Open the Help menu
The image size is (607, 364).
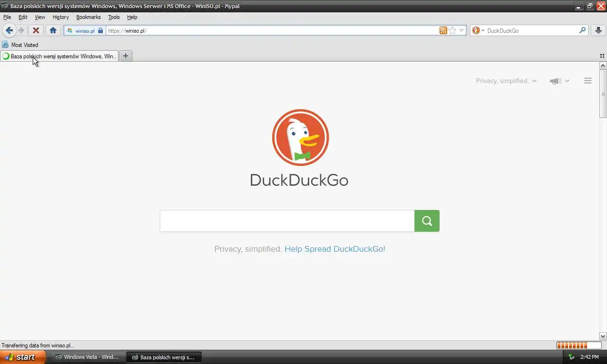[x=132, y=17]
